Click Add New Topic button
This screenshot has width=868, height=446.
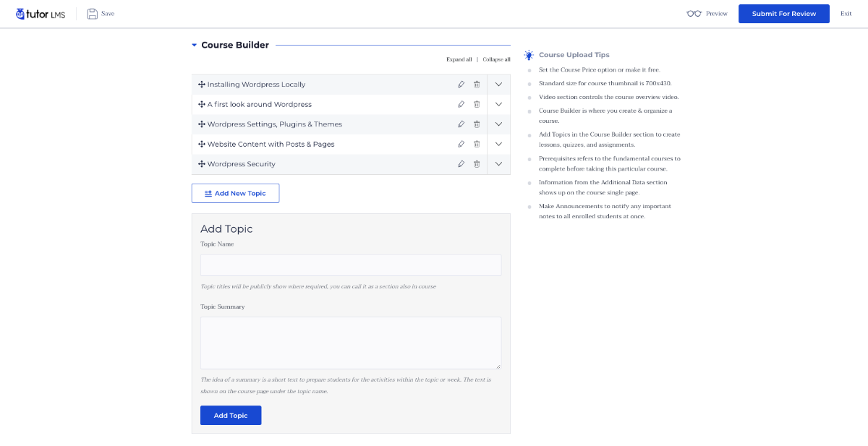click(x=235, y=193)
